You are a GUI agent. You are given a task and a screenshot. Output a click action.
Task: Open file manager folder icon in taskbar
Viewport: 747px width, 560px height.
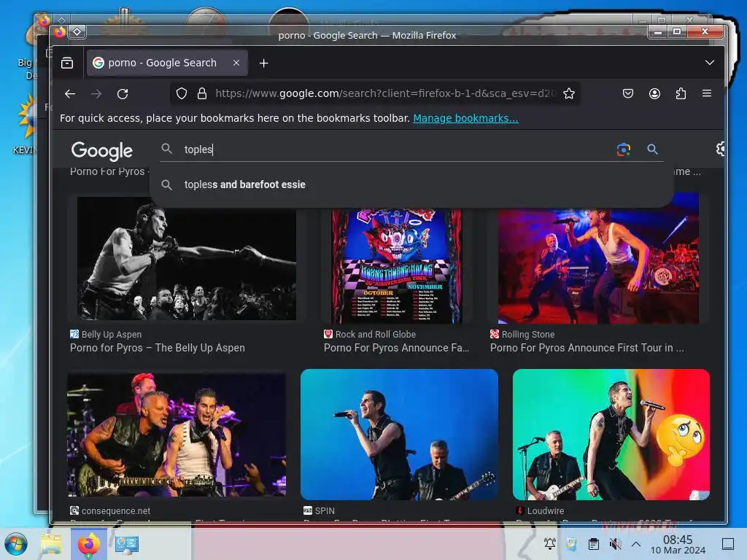51,544
